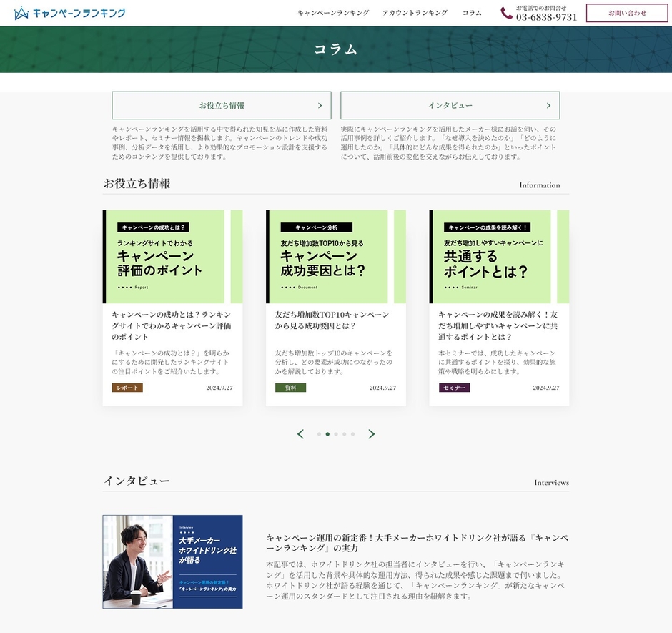Click the green 資料 category tag
Viewport: 672px width, 633px height.
(290, 388)
